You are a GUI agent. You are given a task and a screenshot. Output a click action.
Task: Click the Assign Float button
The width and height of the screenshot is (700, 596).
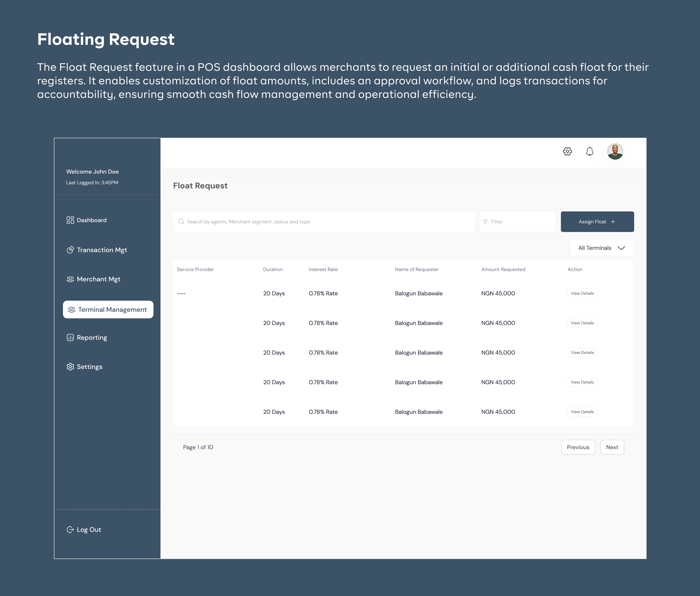(597, 222)
